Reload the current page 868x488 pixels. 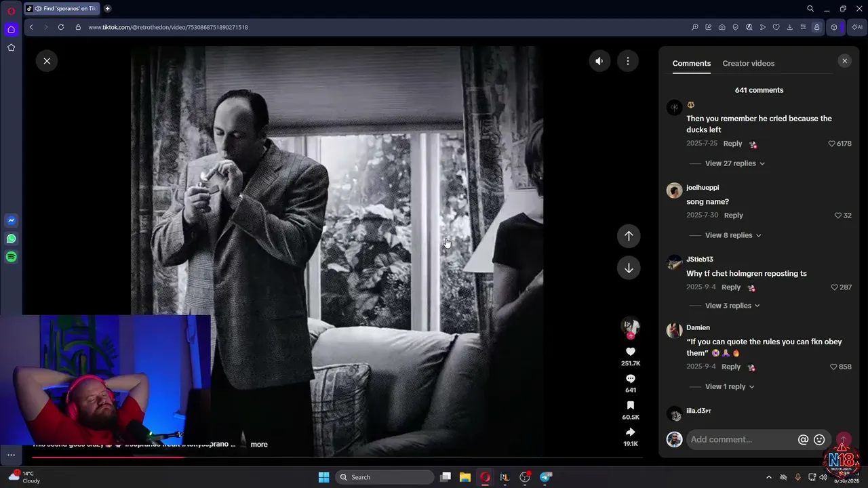(x=61, y=27)
